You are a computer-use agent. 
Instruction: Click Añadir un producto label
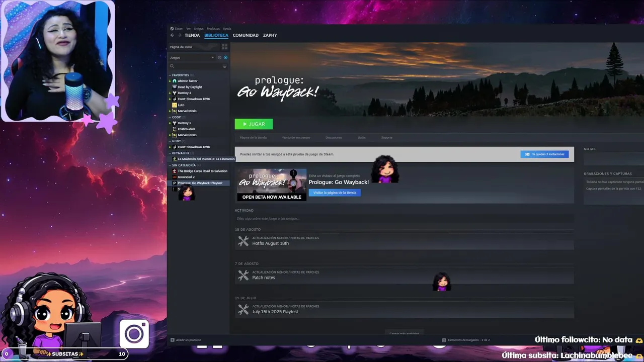[189, 340]
